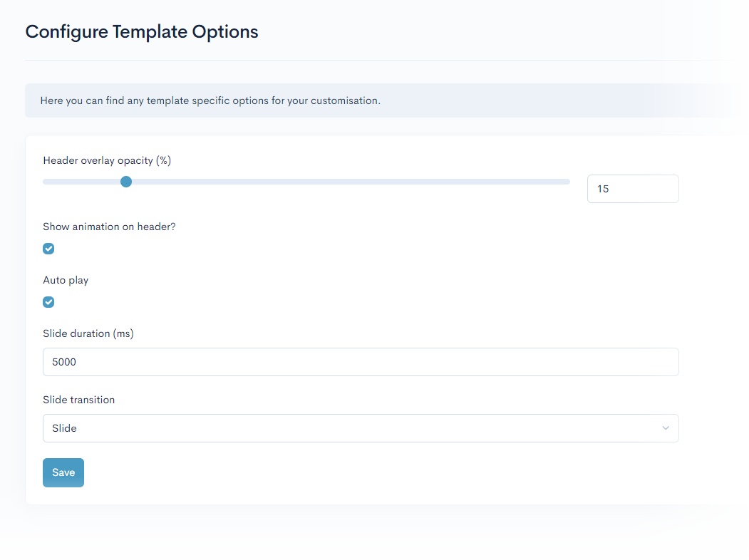Click the 'Slide duration (ms)' label
Image resolution: width=749 pixels, height=560 pixels.
(x=88, y=333)
